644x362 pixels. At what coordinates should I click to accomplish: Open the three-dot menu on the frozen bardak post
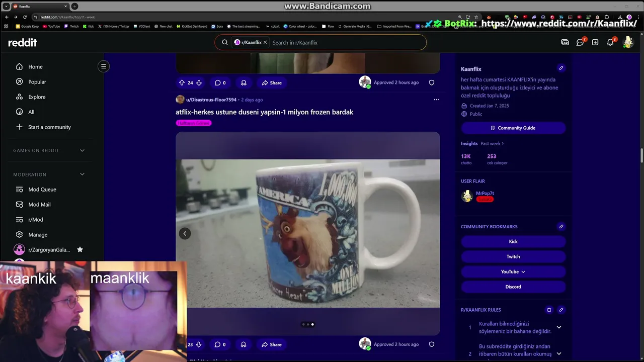click(436, 100)
